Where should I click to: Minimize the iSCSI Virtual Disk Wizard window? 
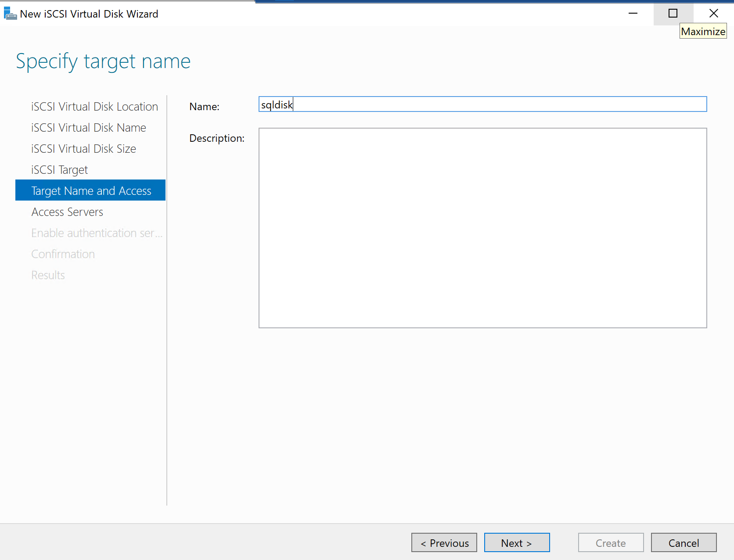pos(633,14)
